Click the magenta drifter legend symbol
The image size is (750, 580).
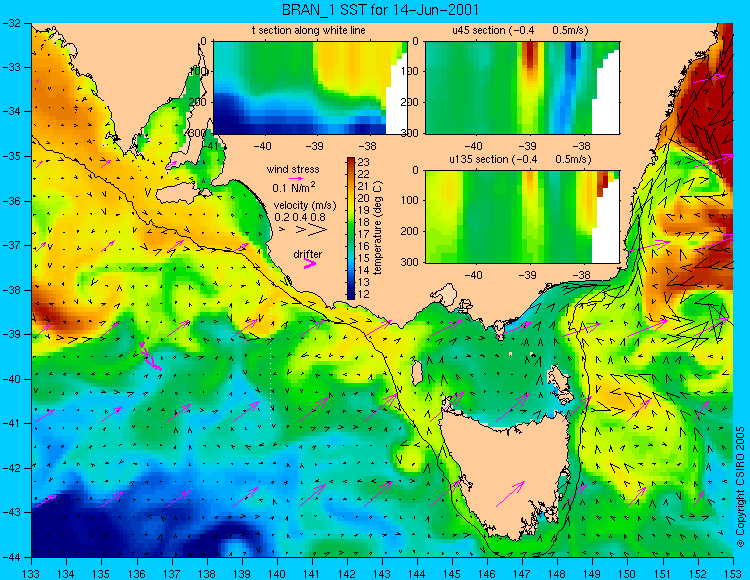tap(310, 264)
